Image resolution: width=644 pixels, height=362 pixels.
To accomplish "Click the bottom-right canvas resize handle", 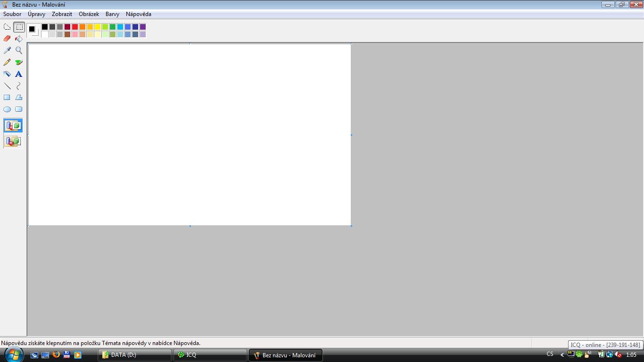I will coord(352,226).
